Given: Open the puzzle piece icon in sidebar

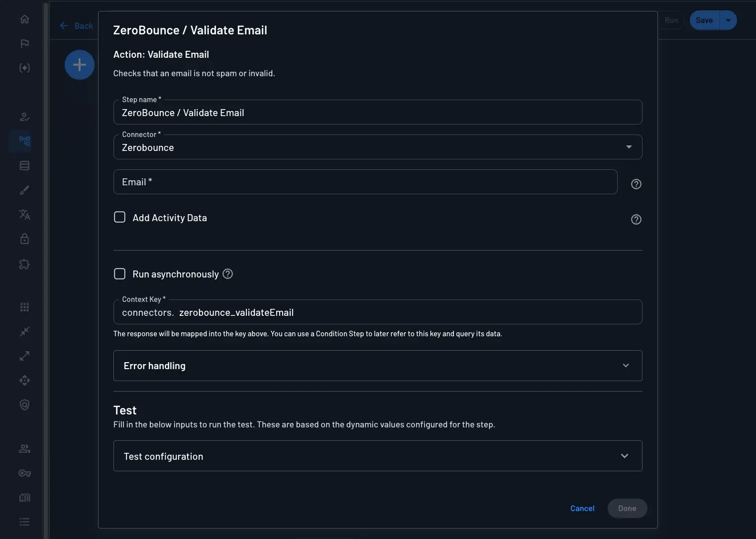Looking at the screenshot, I should point(24,264).
